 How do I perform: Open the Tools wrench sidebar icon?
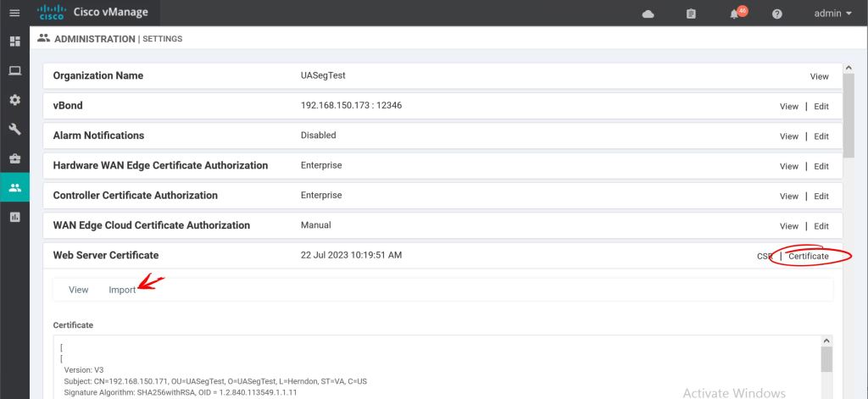click(x=14, y=129)
